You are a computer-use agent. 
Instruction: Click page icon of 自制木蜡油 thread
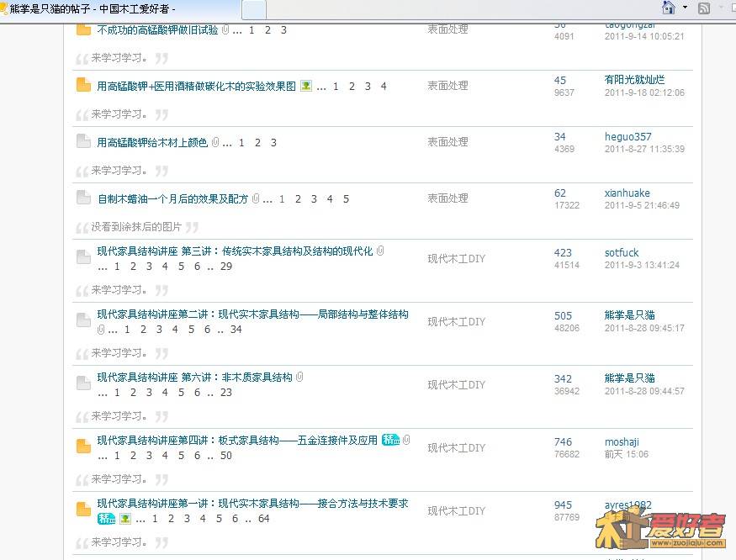(83, 198)
